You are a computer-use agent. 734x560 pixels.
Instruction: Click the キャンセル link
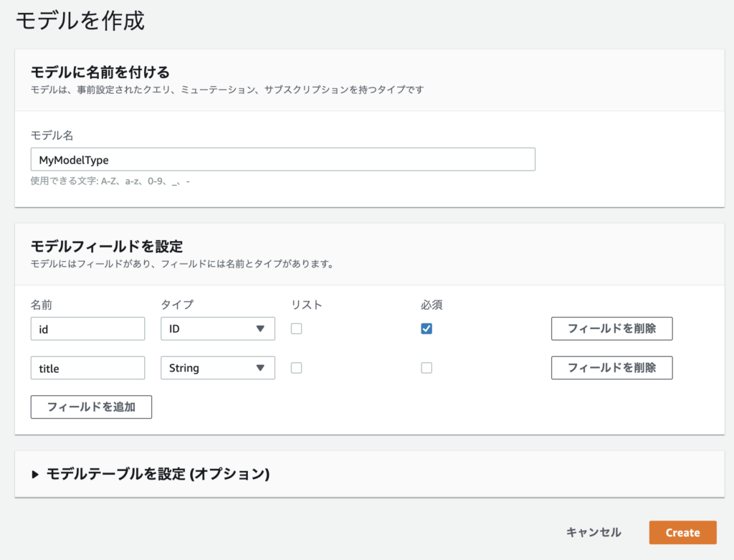594,532
